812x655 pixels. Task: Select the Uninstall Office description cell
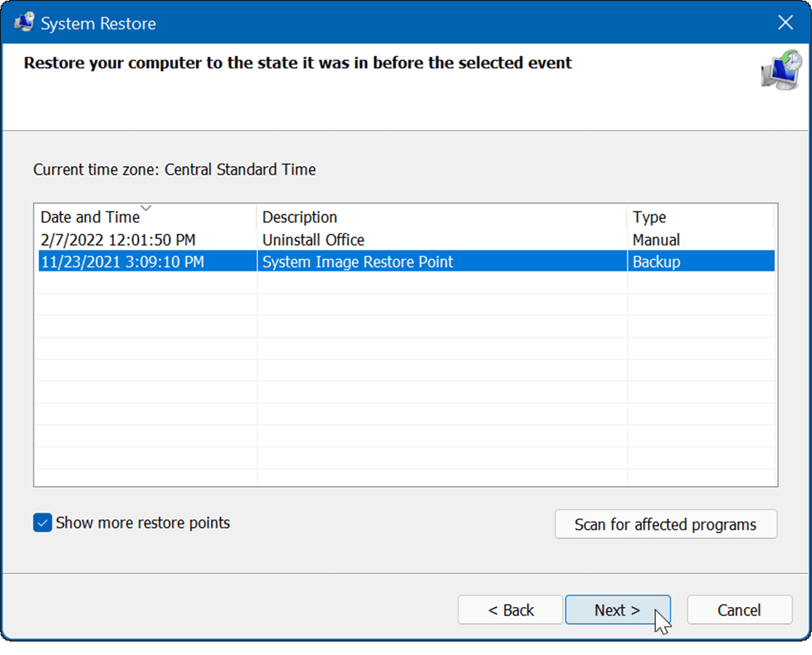(x=313, y=240)
